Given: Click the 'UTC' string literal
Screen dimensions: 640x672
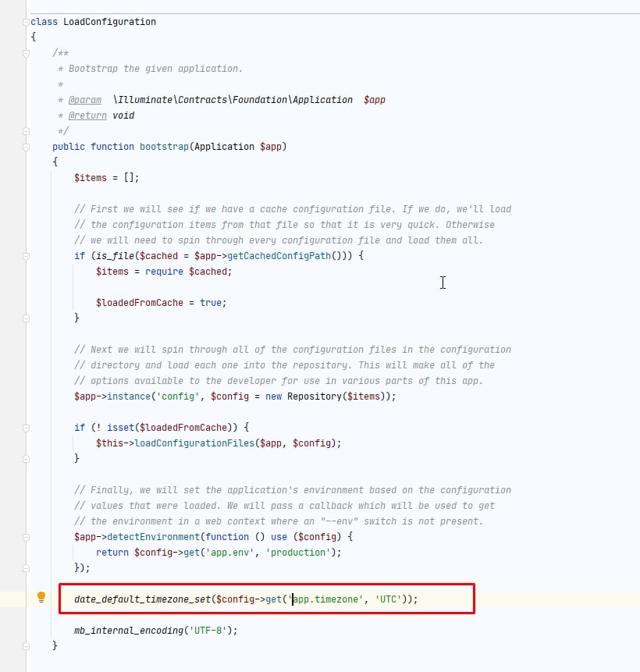Looking at the screenshot, I should point(388,599).
